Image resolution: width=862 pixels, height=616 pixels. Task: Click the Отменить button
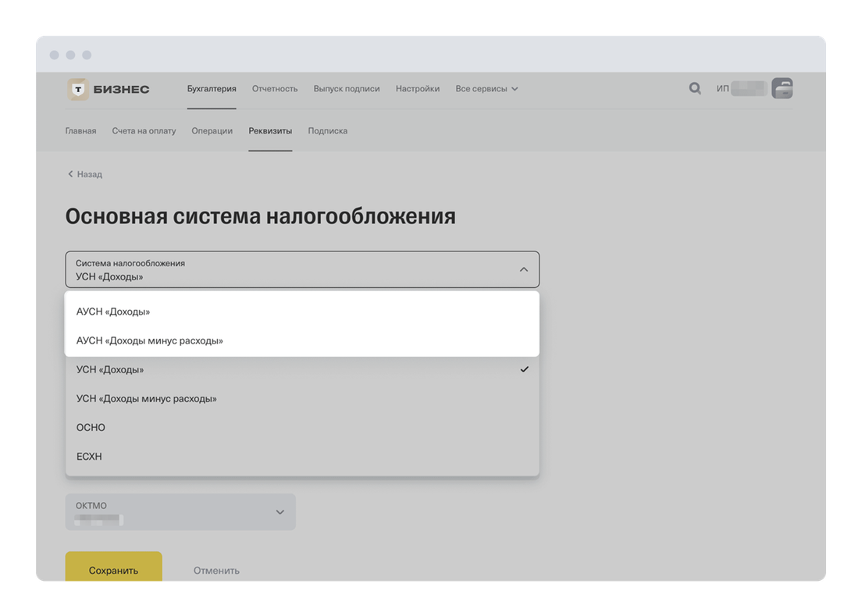216,570
